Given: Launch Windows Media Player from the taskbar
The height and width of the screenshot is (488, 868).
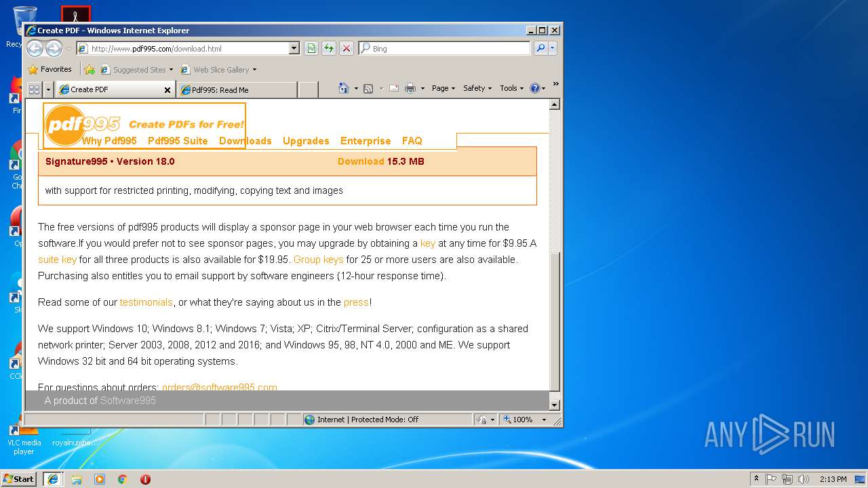Looking at the screenshot, I should pos(100,479).
